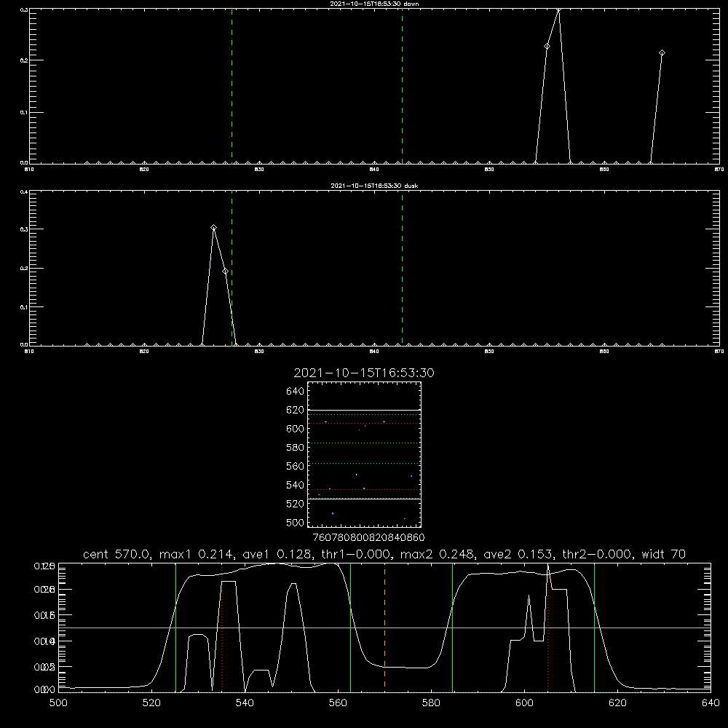Click the y-axis label 600 of scatter plot
728x728 pixels.
point(296,429)
